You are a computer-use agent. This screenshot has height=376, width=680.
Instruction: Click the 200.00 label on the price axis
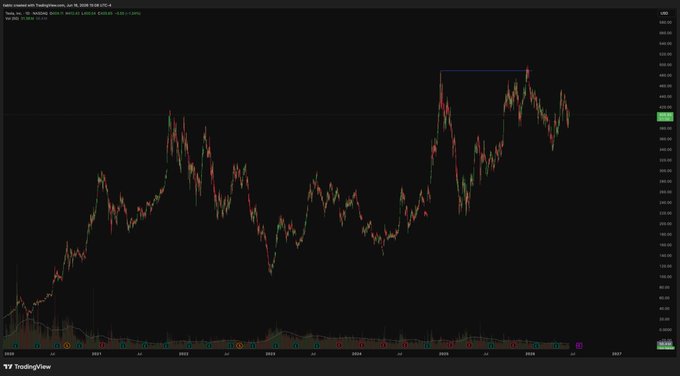click(665, 224)
